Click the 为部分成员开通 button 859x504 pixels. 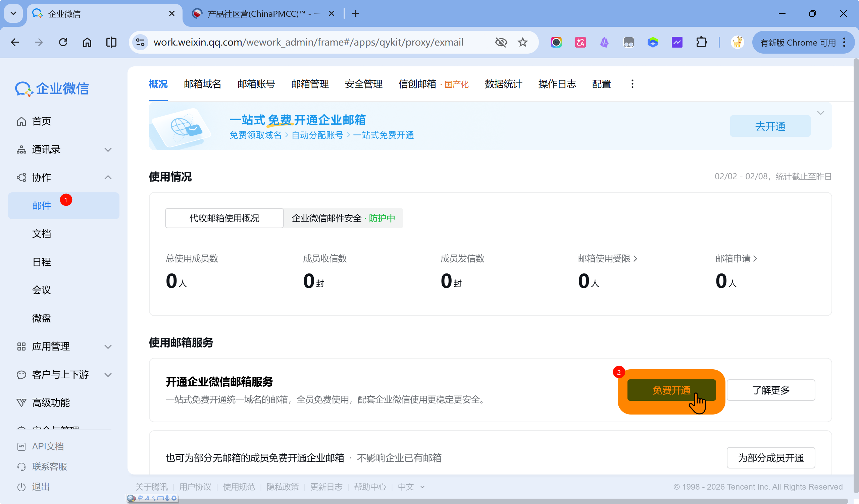pyautogui.click(x=771, y=458)
